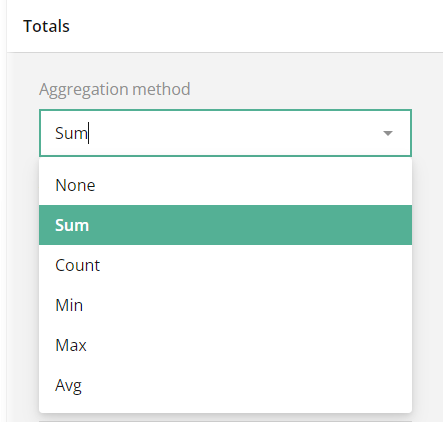Viewport: 443px width, 422px height.
Task: Click the Aggregation method label
Action: [x=115, y=89]
